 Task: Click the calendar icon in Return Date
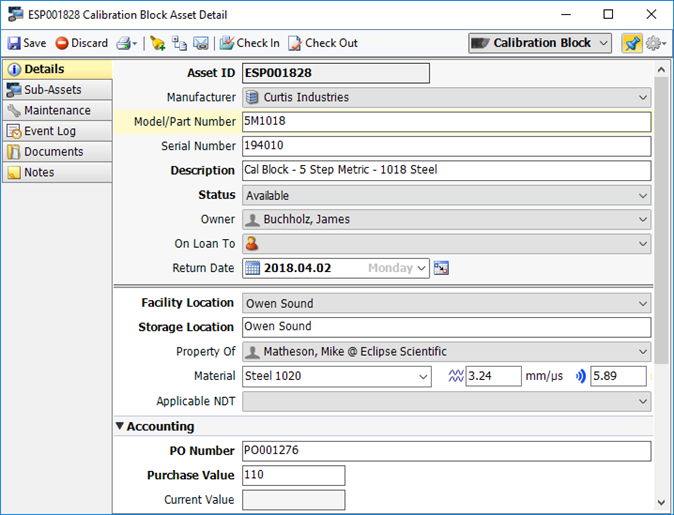click(x=252, y=268)
